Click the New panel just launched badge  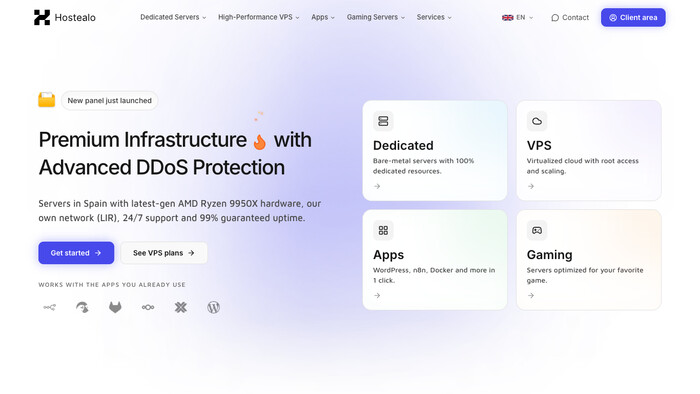(x=109, y=101)
